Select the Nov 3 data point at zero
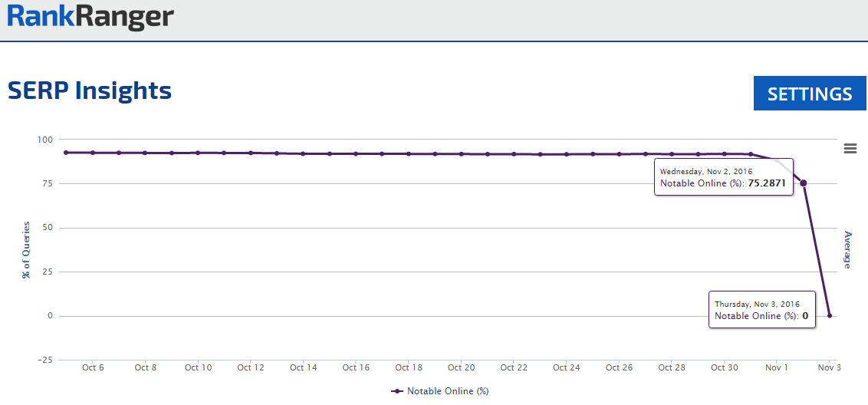868x405 pixels. (829, 315)
